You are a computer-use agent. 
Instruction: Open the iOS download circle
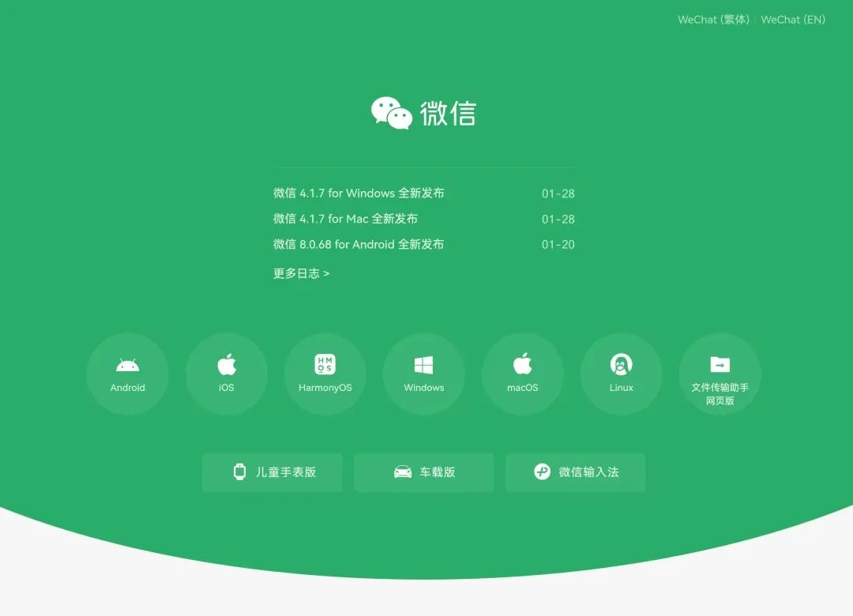click(x=227, y=374)
